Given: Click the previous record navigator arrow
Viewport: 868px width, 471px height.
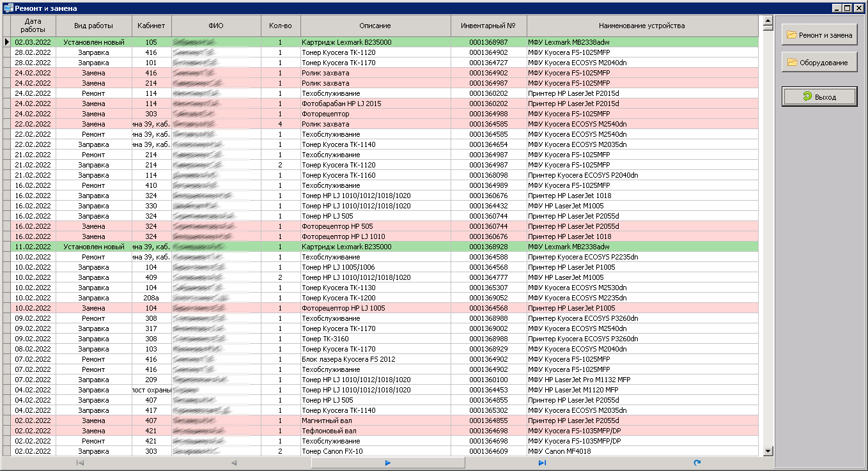Looking at the screenshot, I should (x=234, y=463).
